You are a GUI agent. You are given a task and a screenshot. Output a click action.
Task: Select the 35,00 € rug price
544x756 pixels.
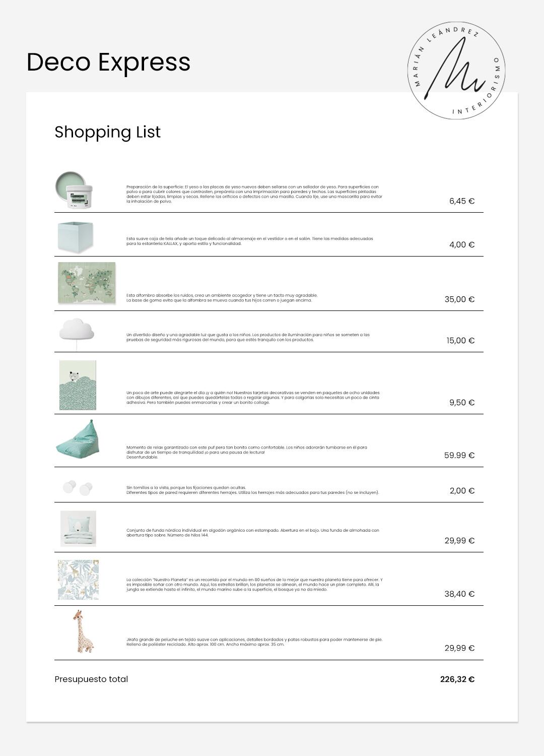459,299
